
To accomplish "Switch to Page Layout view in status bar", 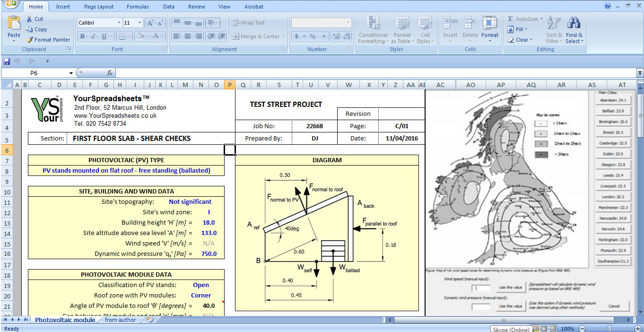I will [544, 329].
